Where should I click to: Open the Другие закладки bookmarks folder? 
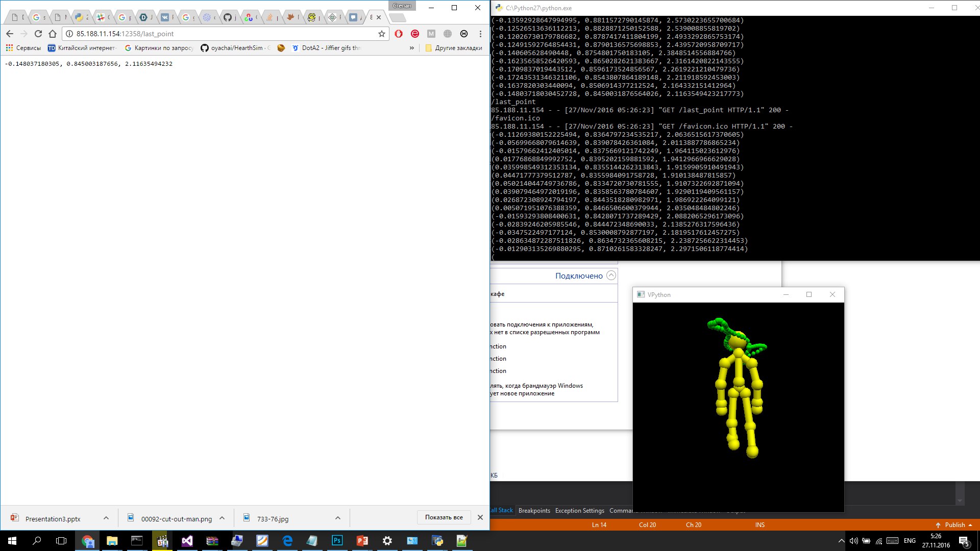click(x=454, y=48)
